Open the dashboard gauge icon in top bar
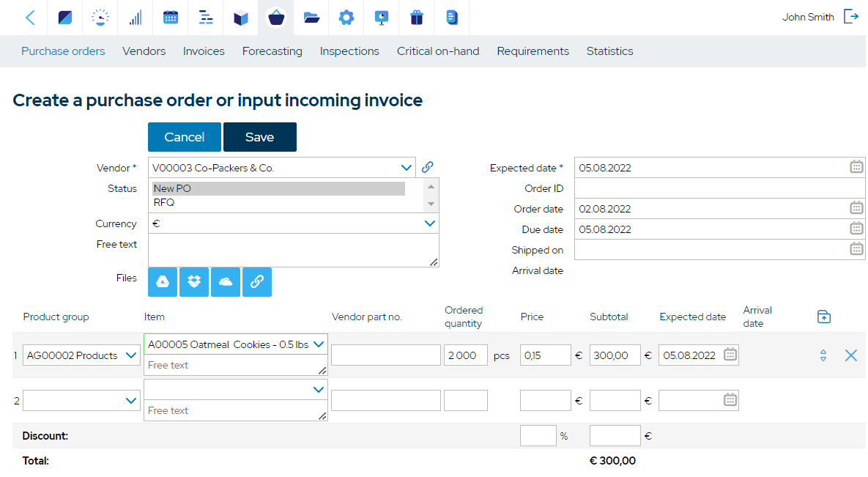 (x=100, y=18)
